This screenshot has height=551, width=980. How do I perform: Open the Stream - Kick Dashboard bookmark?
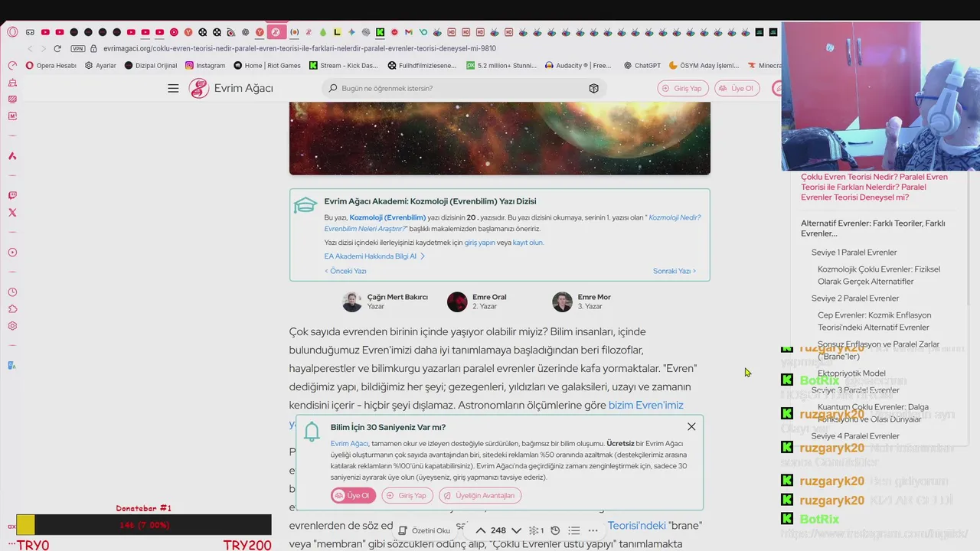[344, 66]
